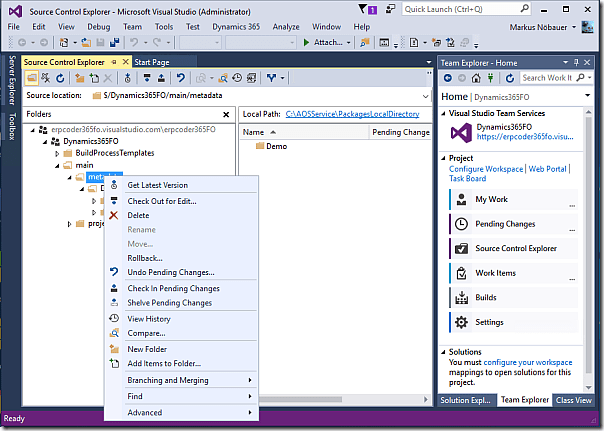Open the Team Explorer Home dropdown arrow
This screenshot has width=604, height=431.
coord(587,96)
